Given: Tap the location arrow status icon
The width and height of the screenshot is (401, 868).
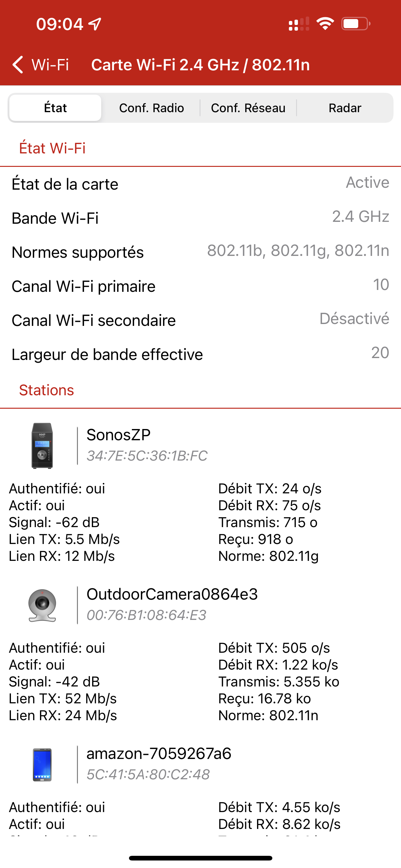Looking at the screenshot, I should pyautogui.click(x=95, y=24).
